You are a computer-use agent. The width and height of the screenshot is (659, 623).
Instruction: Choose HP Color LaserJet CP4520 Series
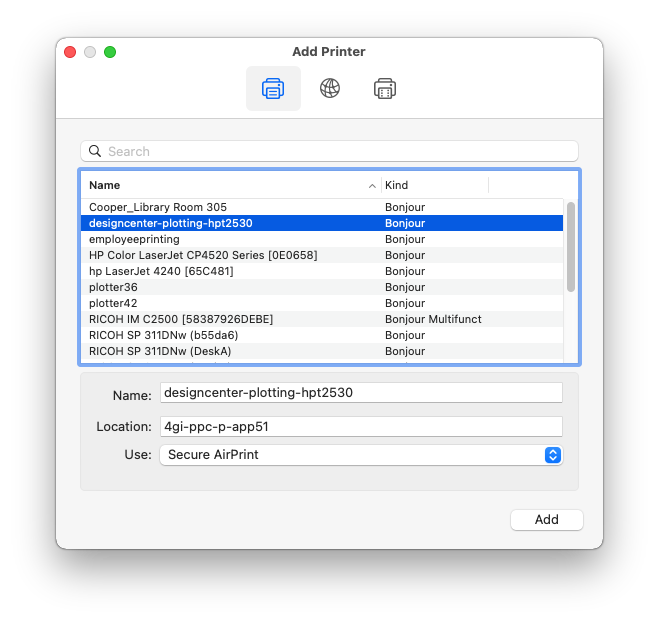click(322, 255)
